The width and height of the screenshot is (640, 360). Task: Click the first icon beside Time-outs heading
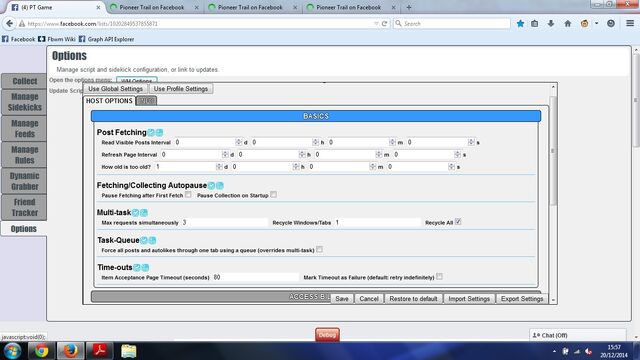pyautogui.click(x=137, y=268)
